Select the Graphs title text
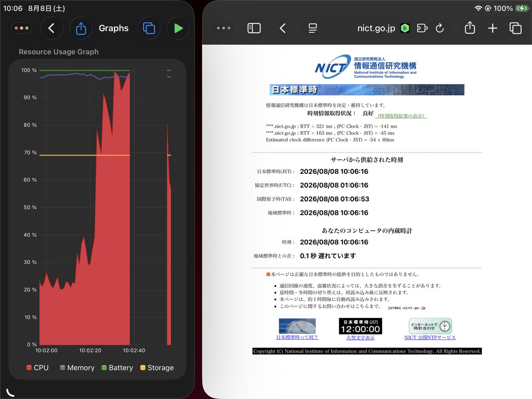 click(x=113, y=28)
